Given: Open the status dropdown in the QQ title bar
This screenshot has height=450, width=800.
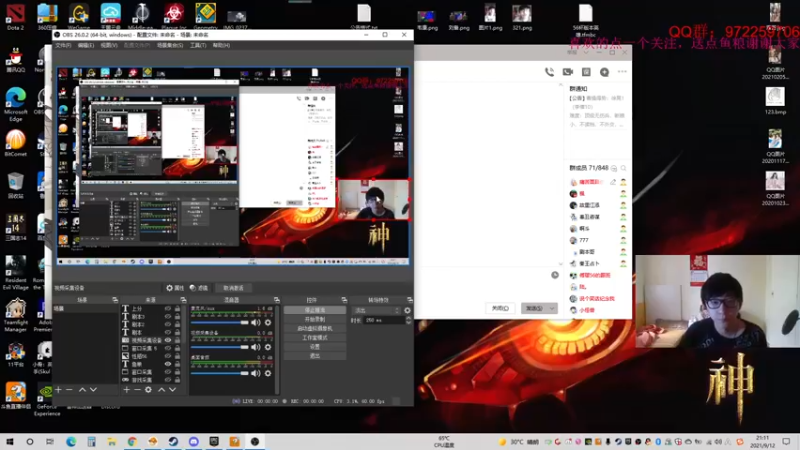Looking at the screenshot, I should [x=586, y=52].
